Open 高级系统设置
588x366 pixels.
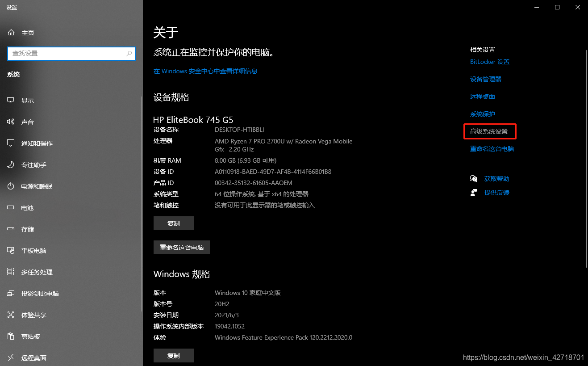coord(490,131)
